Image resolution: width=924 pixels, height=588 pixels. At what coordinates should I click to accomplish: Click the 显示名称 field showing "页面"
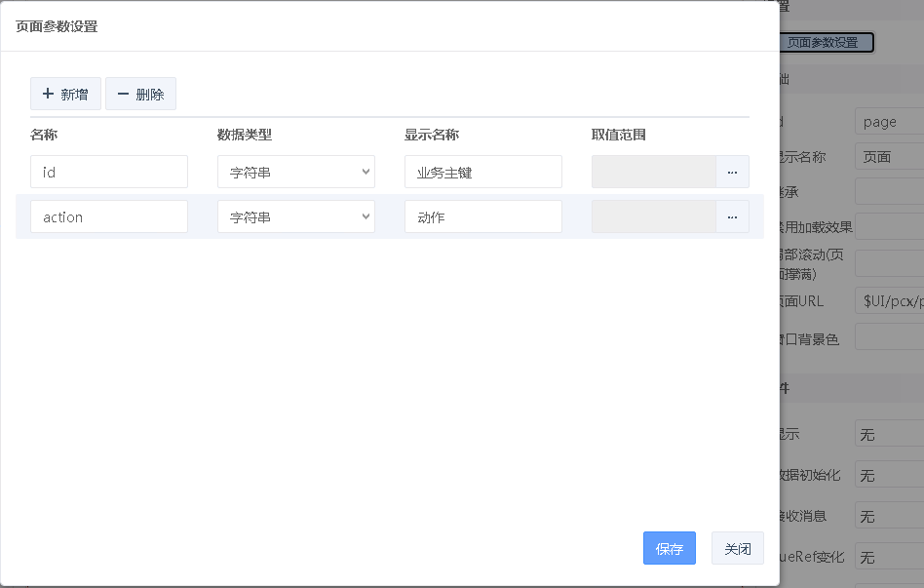pyautogui.click(x=889, y=157)
